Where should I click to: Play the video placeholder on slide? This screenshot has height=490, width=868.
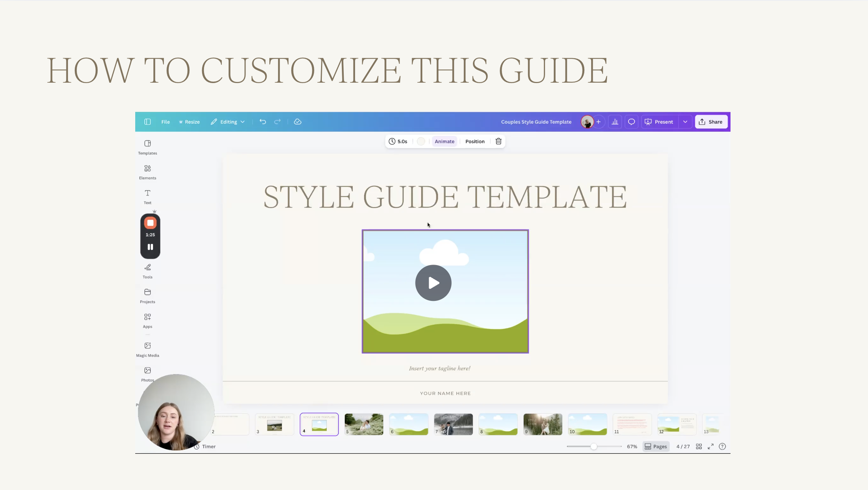click(x=433, y=283)
